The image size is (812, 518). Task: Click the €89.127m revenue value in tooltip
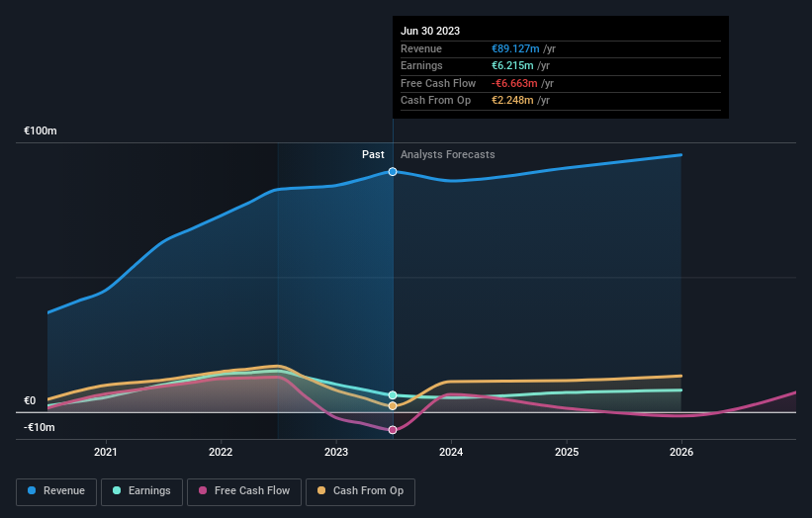(x=515, y=48)
